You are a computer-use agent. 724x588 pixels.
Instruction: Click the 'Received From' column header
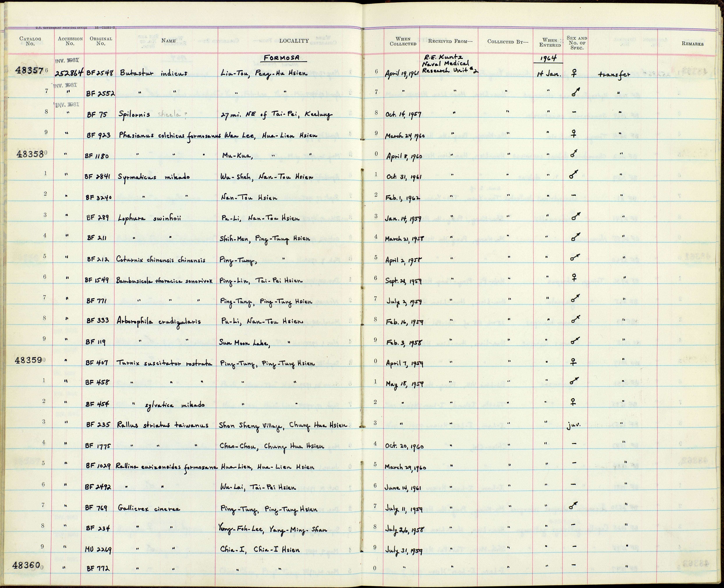[x=450, y=41]
